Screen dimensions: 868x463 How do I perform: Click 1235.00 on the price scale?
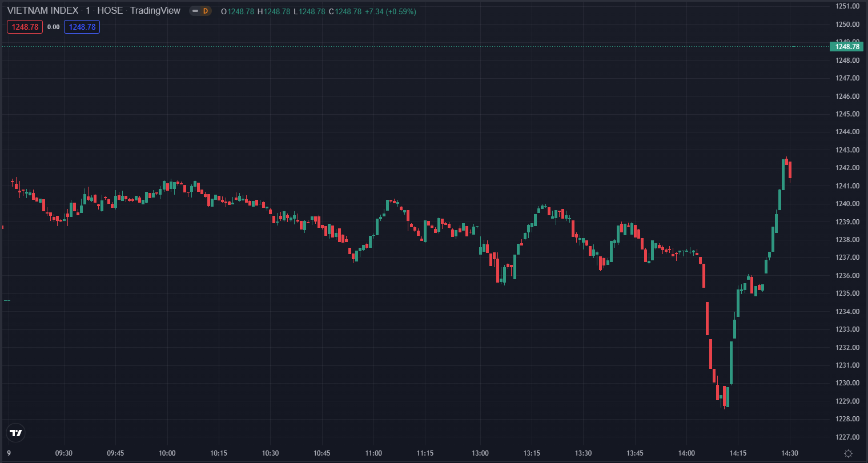click(847, 293)
